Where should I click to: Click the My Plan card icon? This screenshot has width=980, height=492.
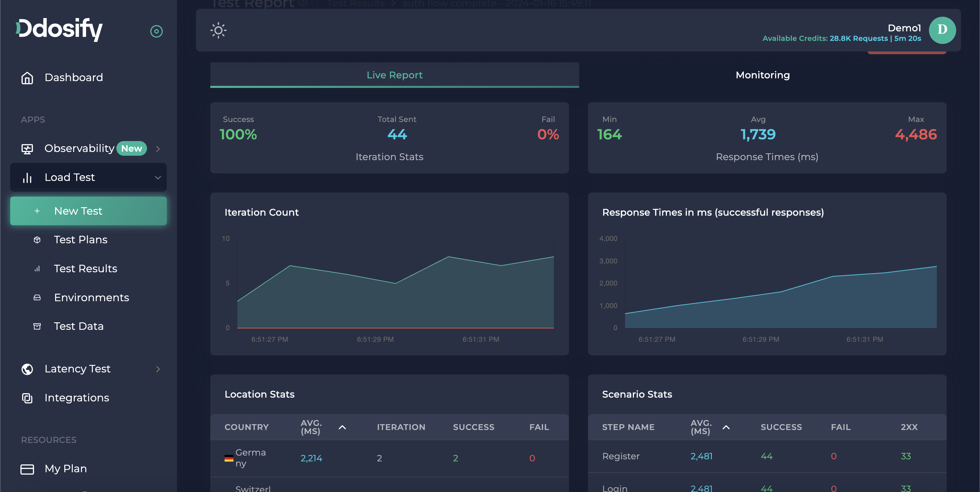[x=27, y=469]
